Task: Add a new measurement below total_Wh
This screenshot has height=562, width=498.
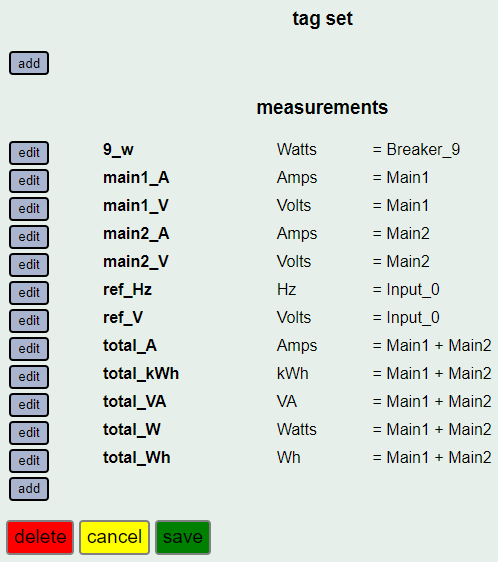Action: 29,489
